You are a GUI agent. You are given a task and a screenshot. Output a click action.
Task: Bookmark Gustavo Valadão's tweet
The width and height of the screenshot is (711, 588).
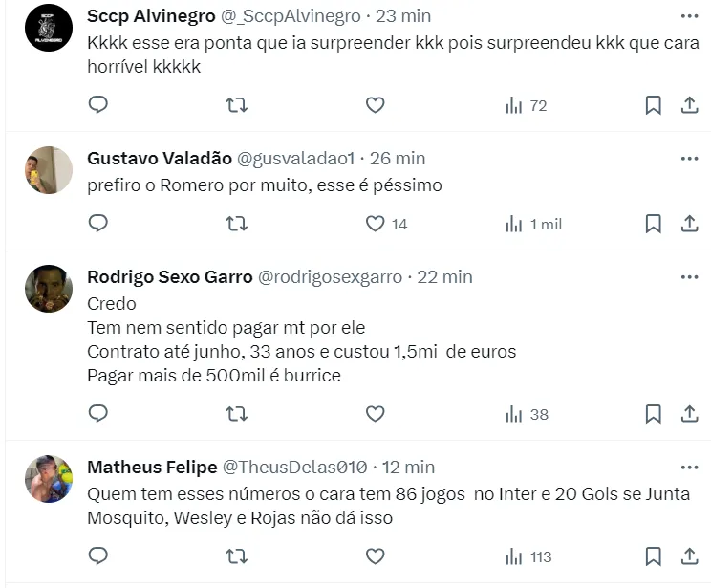pyautogui.click(x=653, y=224)
